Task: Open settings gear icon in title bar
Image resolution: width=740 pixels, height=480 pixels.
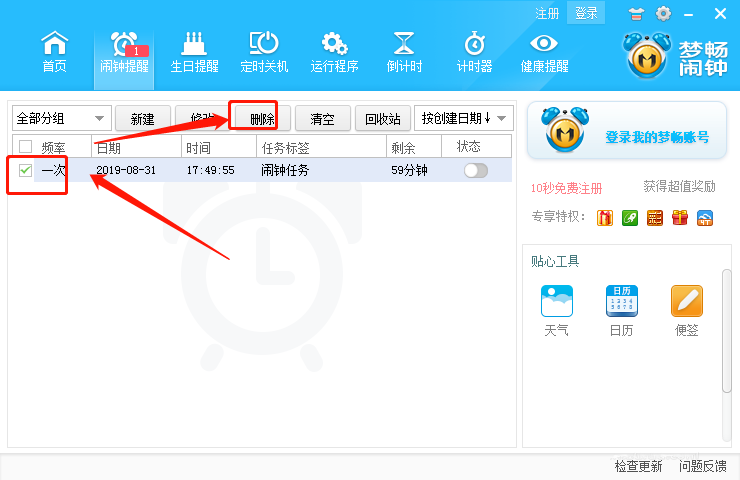Action: tap(663, 14)
